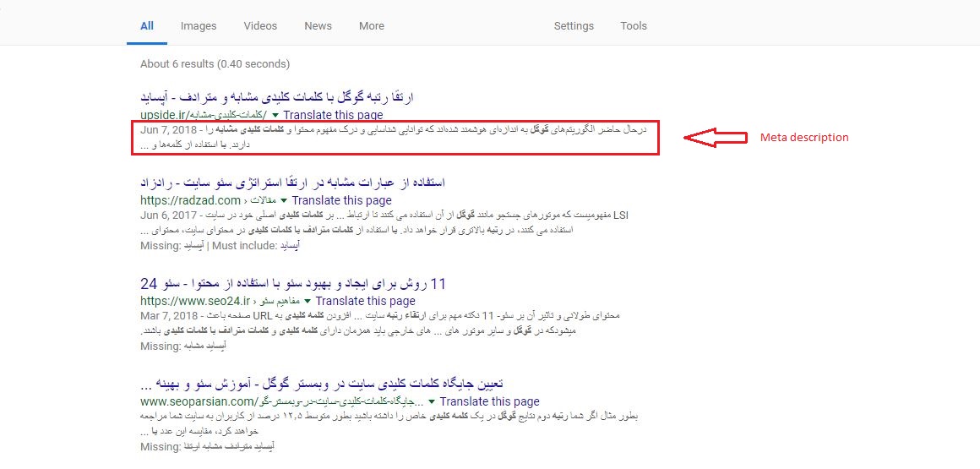
Task: Open the radzad result title link
Action: point(292,183)
